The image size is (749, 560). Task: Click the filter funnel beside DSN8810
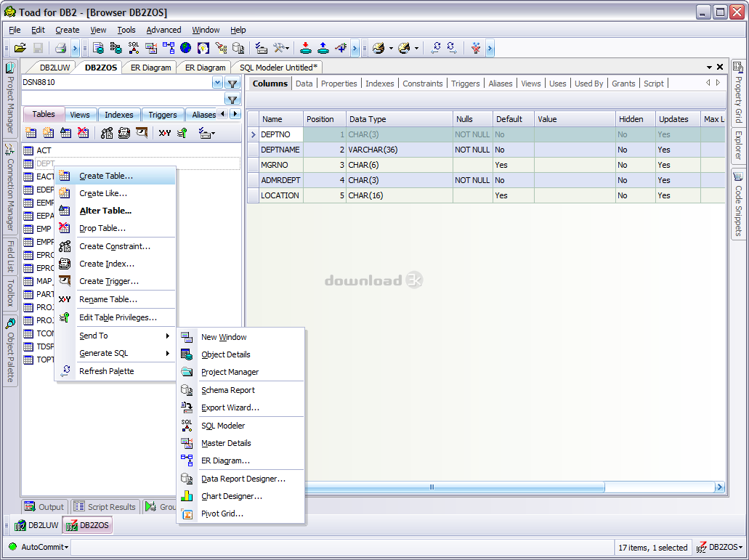pyautogui.click(x=232, y=84)
